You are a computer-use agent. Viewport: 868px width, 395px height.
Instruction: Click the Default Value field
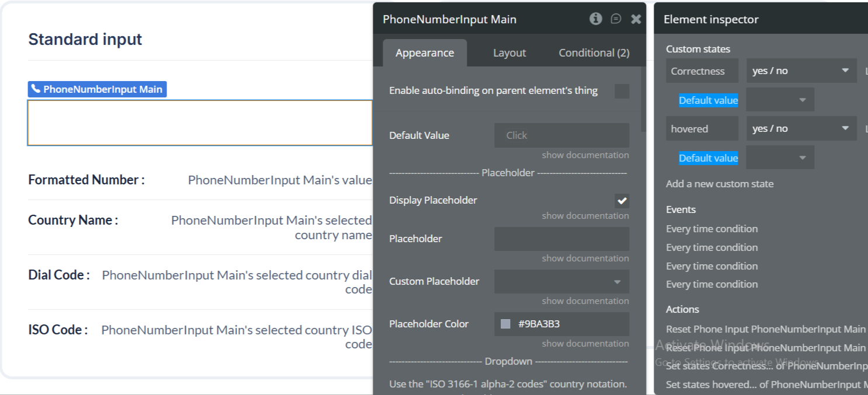click(x=561, y=135)
